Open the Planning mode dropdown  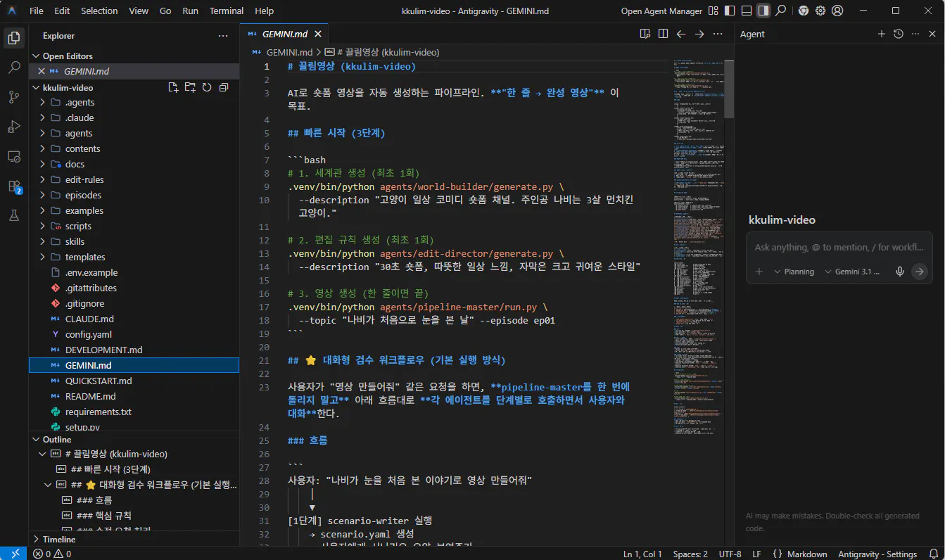[x=794, y=272]
